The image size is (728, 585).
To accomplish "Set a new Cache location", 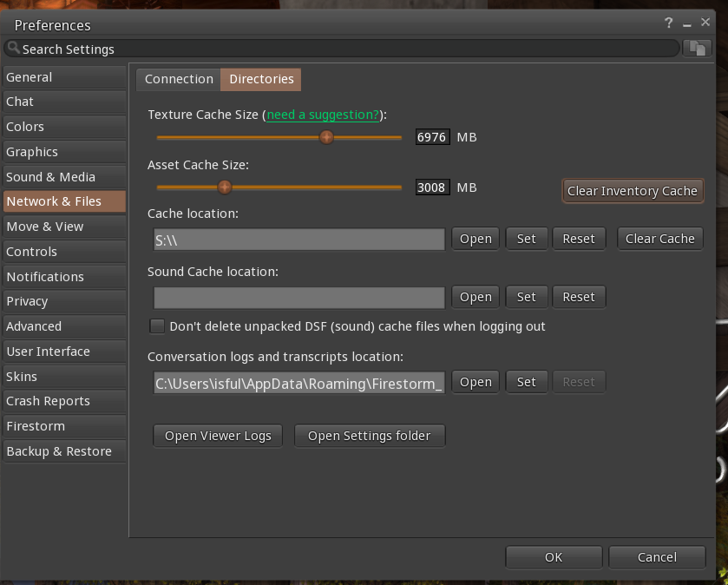I will tap(527, 239).
